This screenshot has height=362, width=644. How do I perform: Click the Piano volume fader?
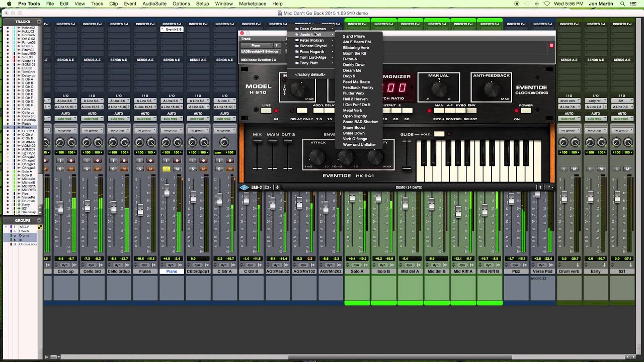pyautogui.click(x=167, y=191)
